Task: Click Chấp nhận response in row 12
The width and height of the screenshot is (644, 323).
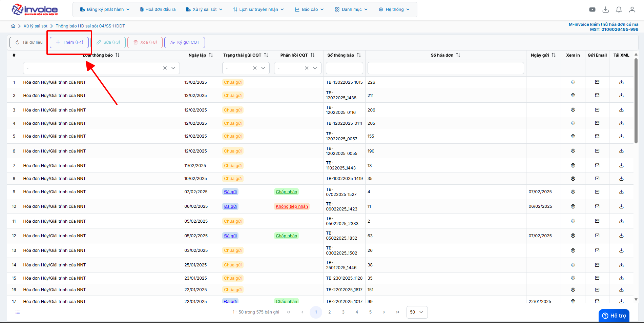Action: (x=286, y=236)
